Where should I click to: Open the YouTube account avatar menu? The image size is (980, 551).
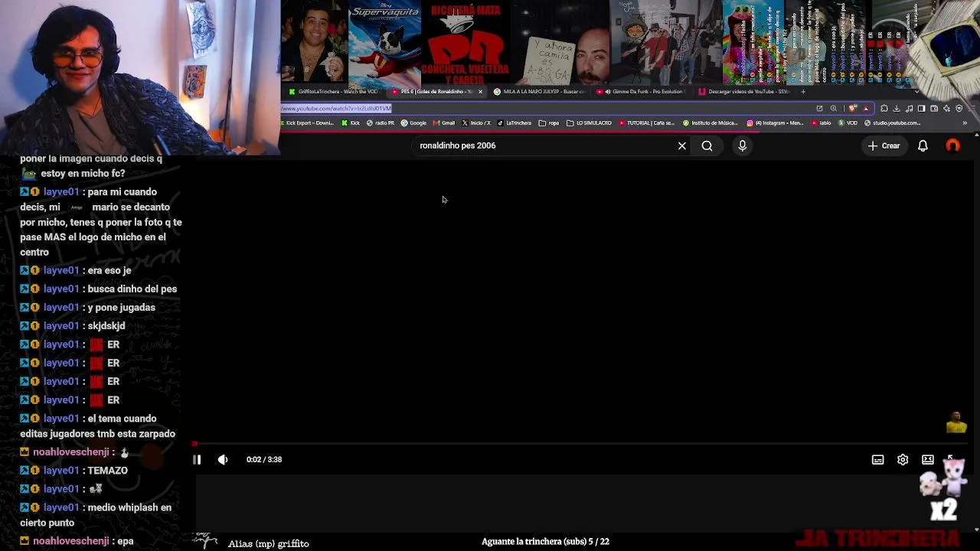(952, 145)
